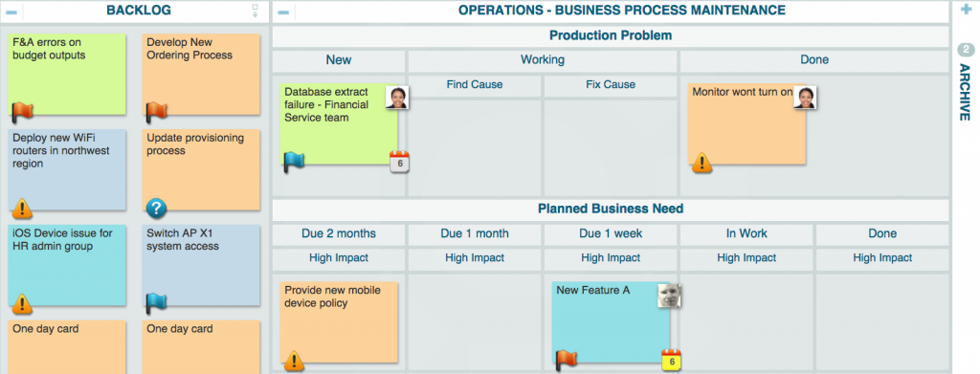
Task: Collapse the Operations lane with minus button
Action: [283, 11]
